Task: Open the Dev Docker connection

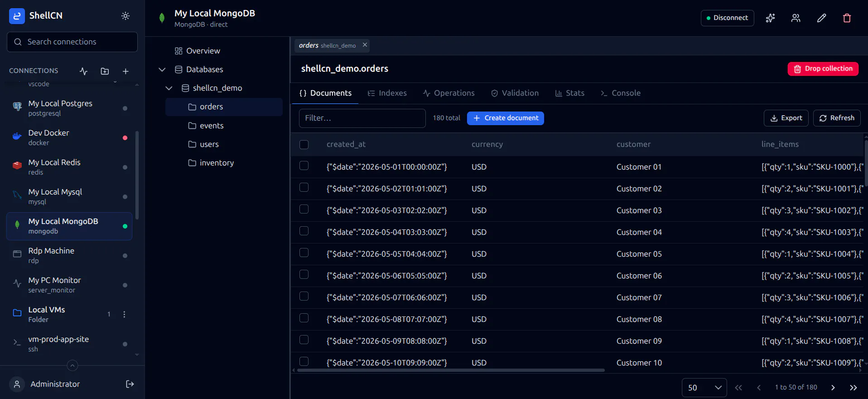Action: (x=69, y=137)
